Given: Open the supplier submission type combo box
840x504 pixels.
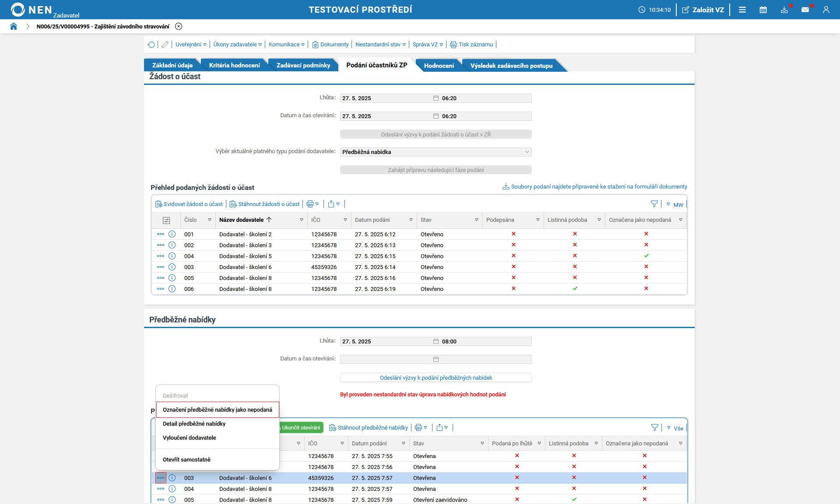Looking at the screenshot, I should coord(436,152).
